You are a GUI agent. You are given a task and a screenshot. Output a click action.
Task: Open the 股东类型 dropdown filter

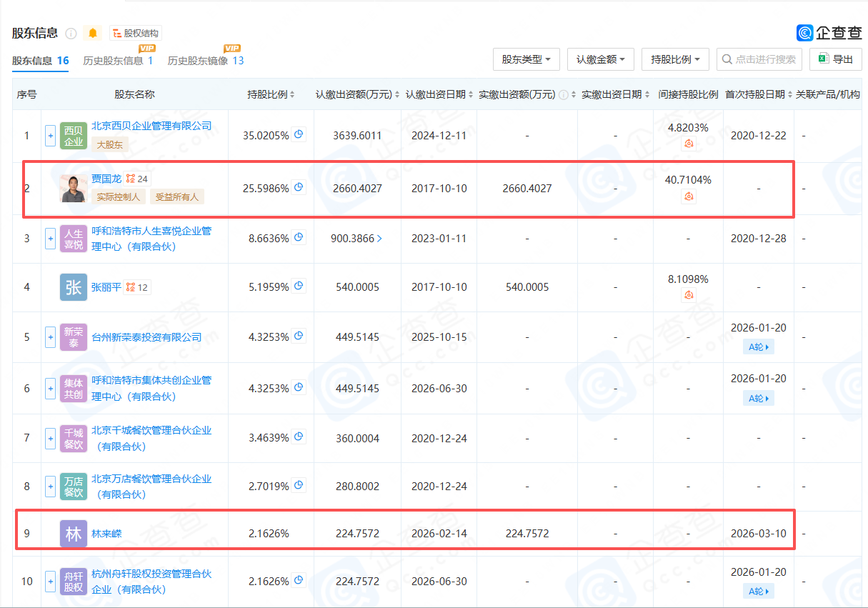click(526, 59)
